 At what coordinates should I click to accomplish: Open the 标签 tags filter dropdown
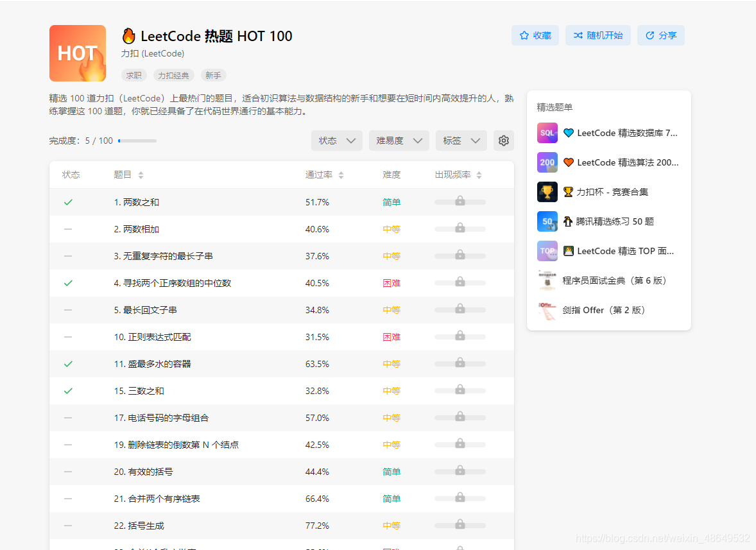(461, 141)
